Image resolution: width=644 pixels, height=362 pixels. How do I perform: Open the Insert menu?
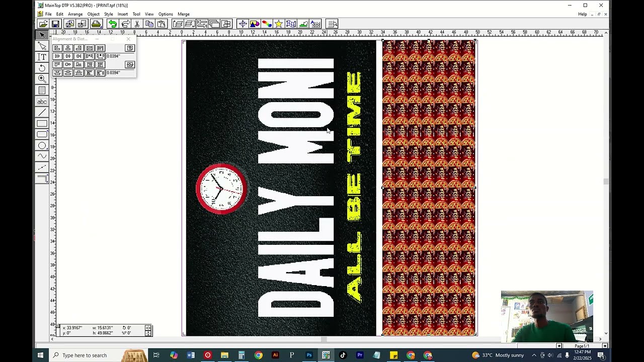[x=123, y=14]
